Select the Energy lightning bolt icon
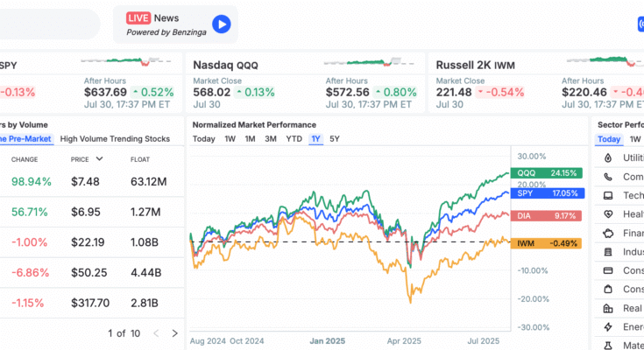The width and height of the screenshot is (644, 350). pyautogui.click(x=608, y=327)
